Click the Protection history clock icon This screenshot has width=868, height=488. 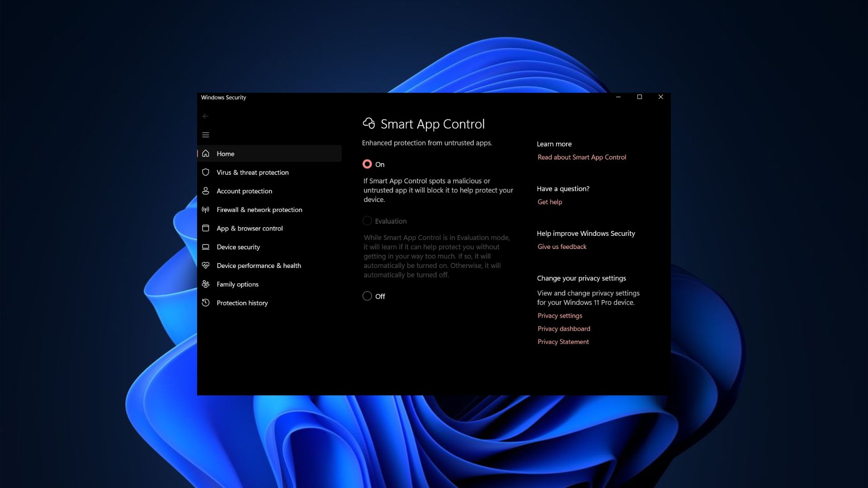pos(206,303)
